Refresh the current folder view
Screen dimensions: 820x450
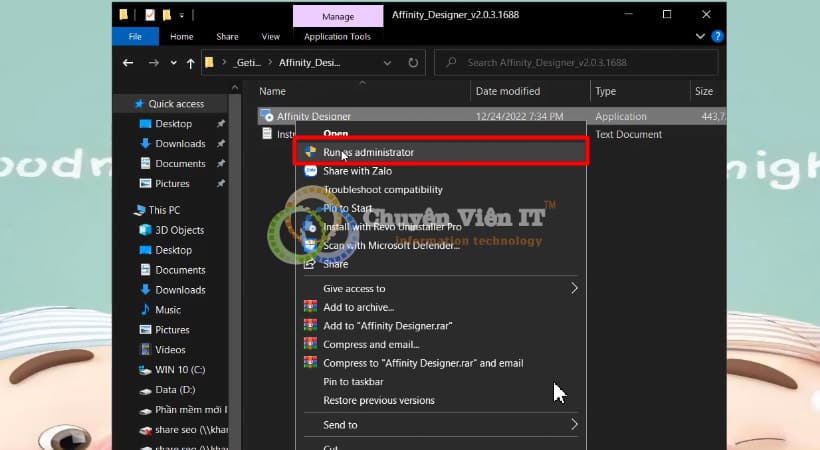pyautogui.click(x=413, y=63)
